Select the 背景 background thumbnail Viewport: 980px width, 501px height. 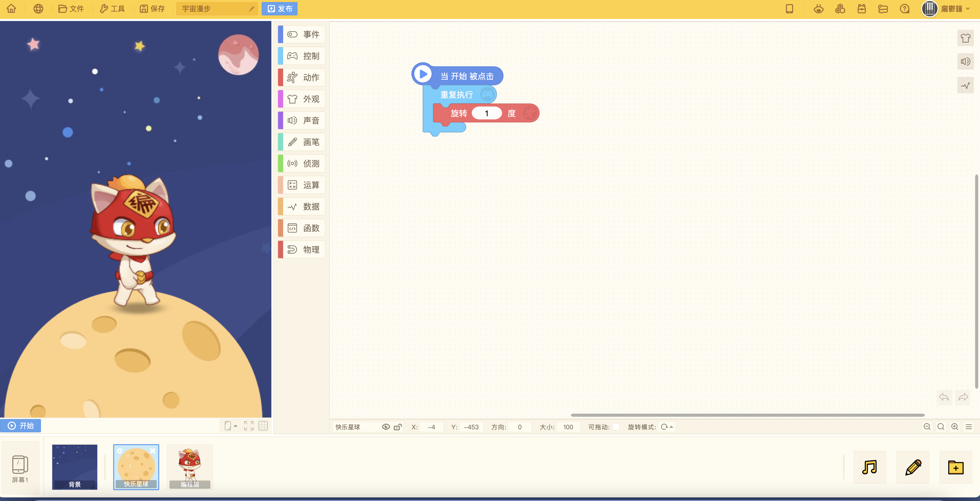pyautogui.click(x=74, y=467)
